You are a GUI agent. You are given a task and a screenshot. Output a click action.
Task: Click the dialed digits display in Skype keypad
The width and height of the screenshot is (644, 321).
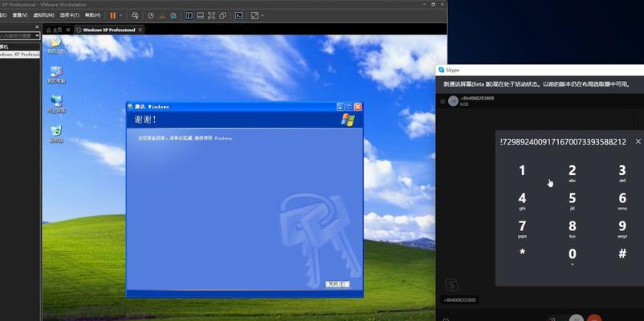[x=563, y=142]
